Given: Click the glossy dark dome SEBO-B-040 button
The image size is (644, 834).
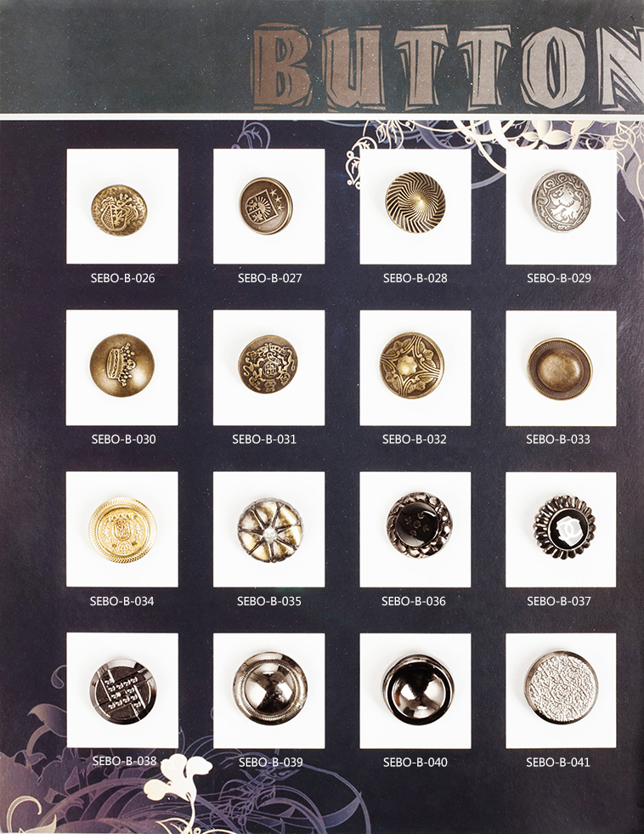Looking at the screenshot, I should click(x=418, y=689).
